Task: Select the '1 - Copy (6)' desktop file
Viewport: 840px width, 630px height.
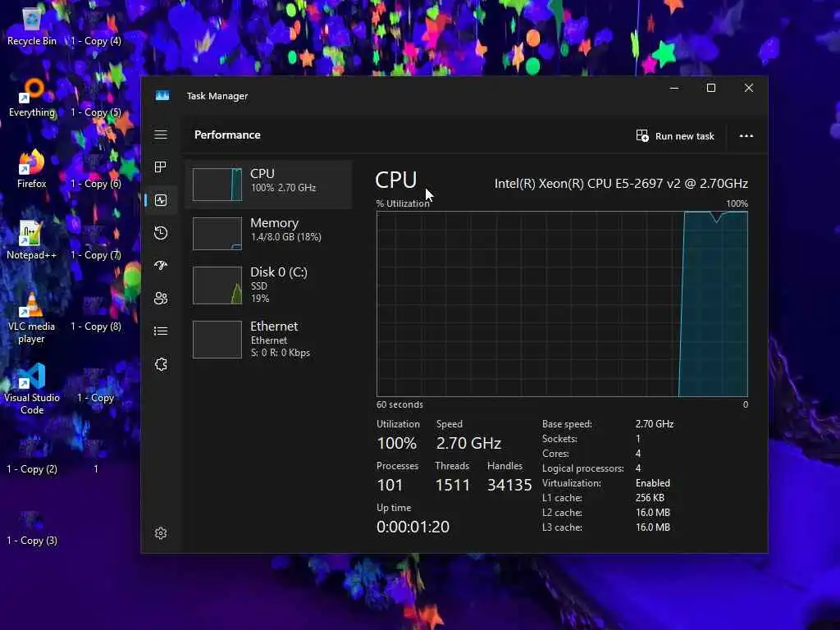Action: (96, 169)
